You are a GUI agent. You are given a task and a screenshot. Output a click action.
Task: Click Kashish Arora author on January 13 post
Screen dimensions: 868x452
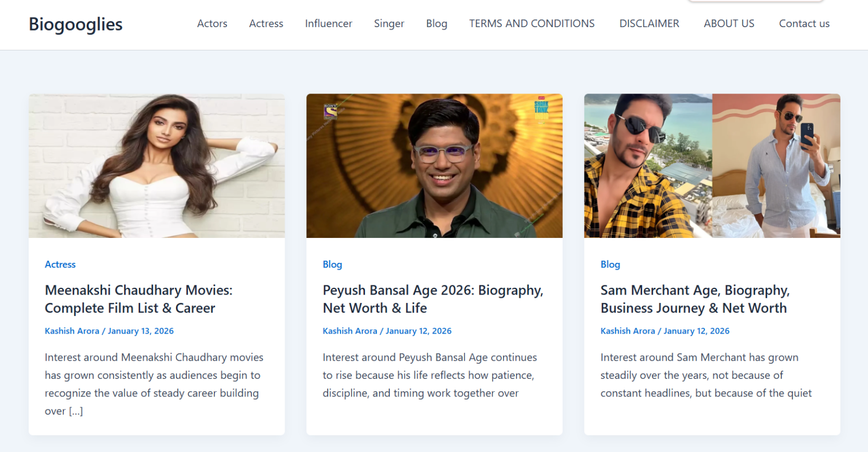tap(72, 331)
